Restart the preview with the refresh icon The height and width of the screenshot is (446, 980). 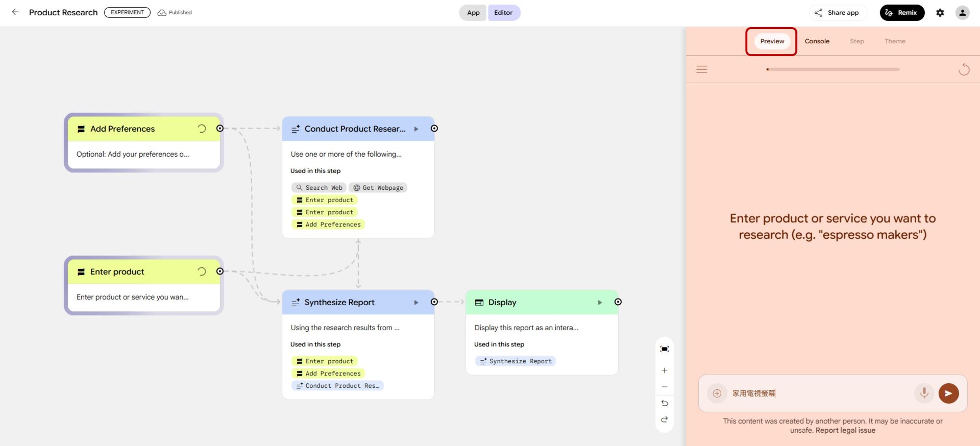(x=964, y=69)
